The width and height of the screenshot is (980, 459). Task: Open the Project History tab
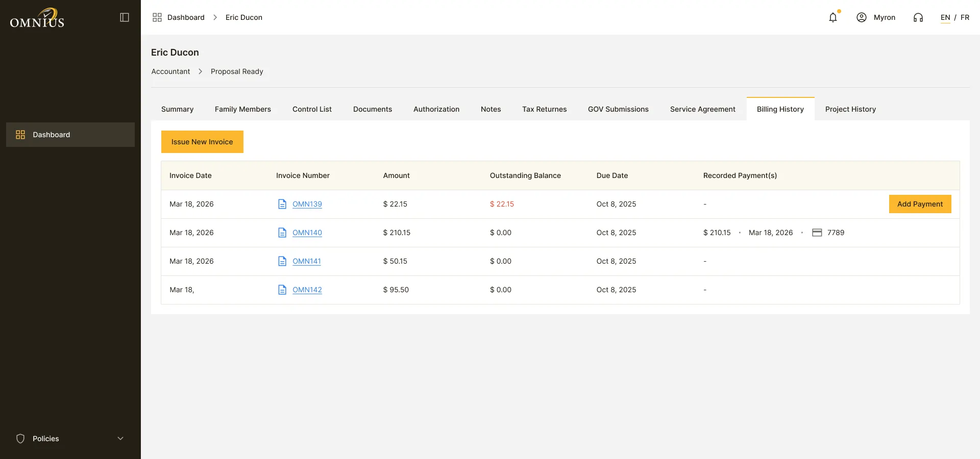pyautogui.click(x=850, y=109)
